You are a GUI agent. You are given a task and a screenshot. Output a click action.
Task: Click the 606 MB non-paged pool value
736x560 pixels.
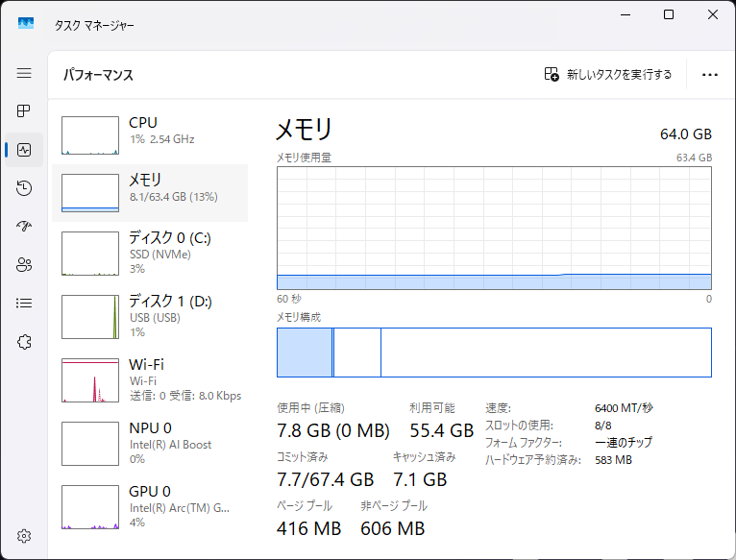coord(392,528)
